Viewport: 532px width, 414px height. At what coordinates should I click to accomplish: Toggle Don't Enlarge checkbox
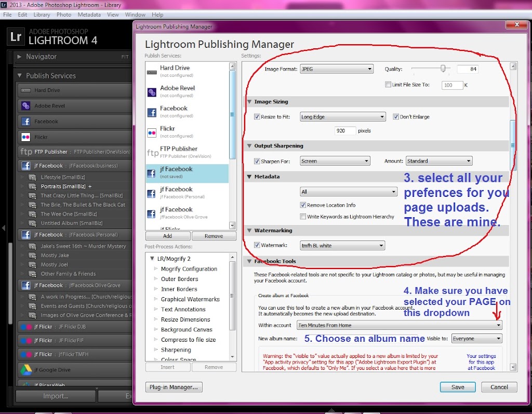click(395, 117)
